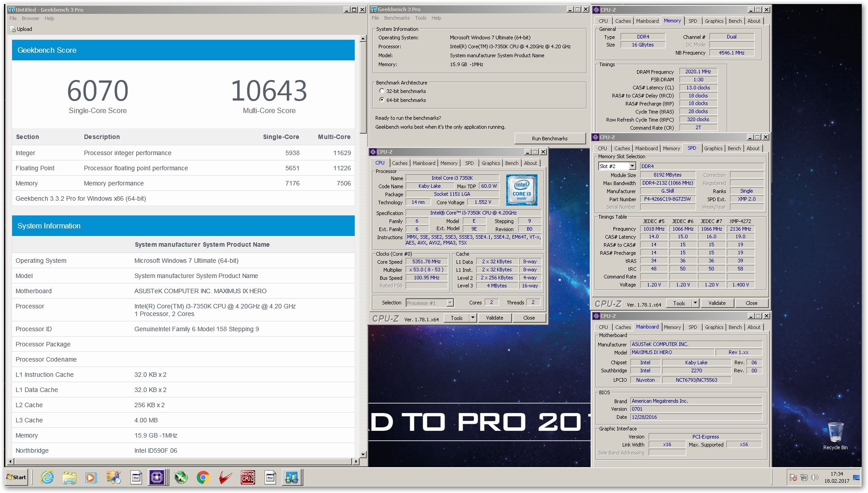
Task: Open Tools menu in Geekbench 3 Pro window
Action: pyautogui.click(x=420, y=18)
